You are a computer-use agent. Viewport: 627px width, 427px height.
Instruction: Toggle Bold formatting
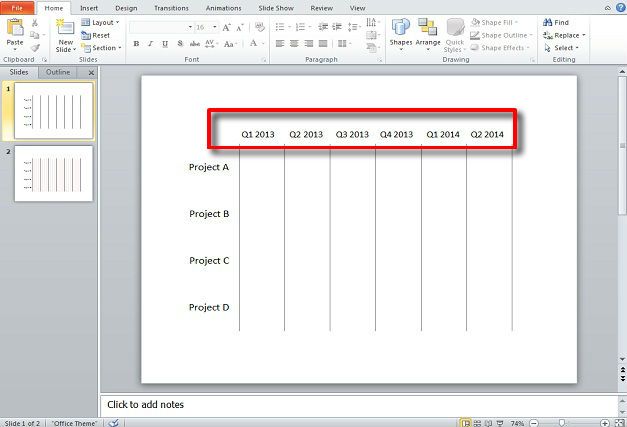coord(136,44)
